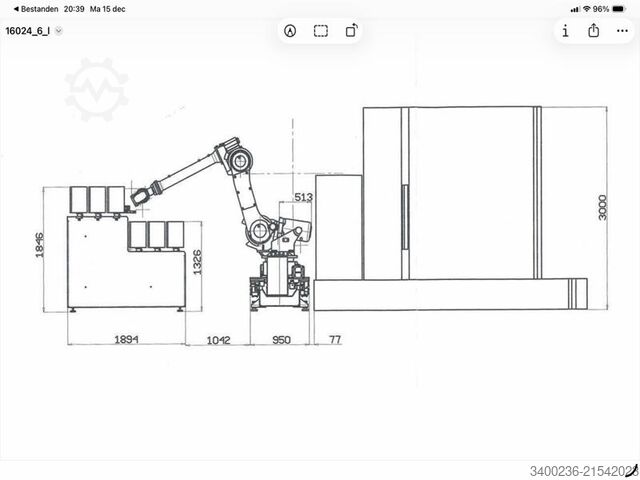This screenshot has height=480, width=640.
Task: Tap the rotate document icon
Action: tap(352, 31)
